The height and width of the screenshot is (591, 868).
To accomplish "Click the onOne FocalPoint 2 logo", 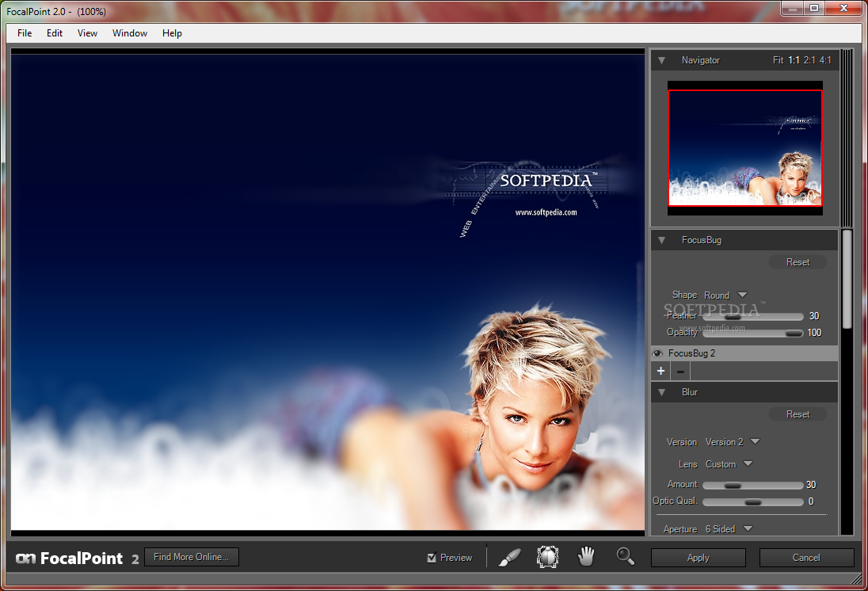I will click(x=77, y=559).
